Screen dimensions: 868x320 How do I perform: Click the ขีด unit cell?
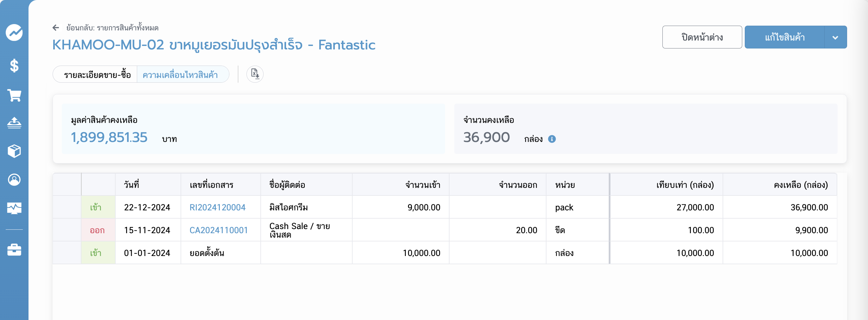[x=578, y=230]
